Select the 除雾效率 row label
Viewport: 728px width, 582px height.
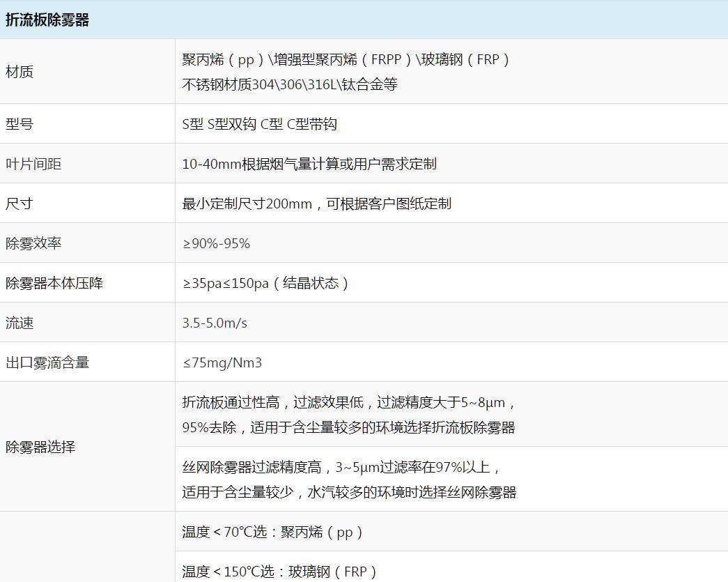(x=33, y=243)
